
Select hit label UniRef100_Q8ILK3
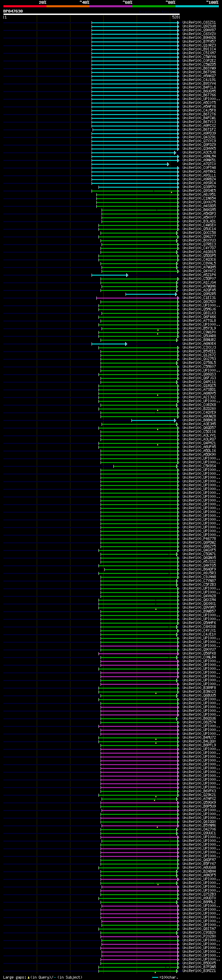pyautogui.click(x=199, y=313)
